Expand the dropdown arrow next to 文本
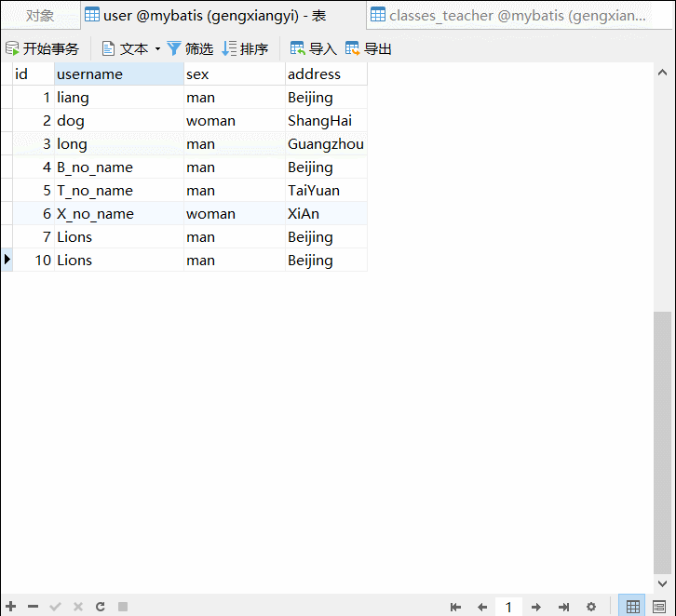This screenshot has height=616, width=676. pyautogui.click(x=157, y=48)
